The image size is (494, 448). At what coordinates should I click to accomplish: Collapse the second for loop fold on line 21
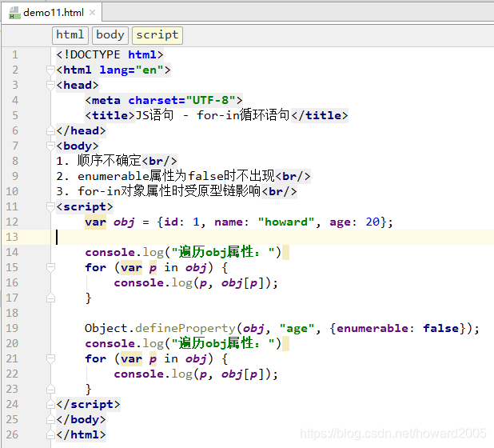(50, 358)
